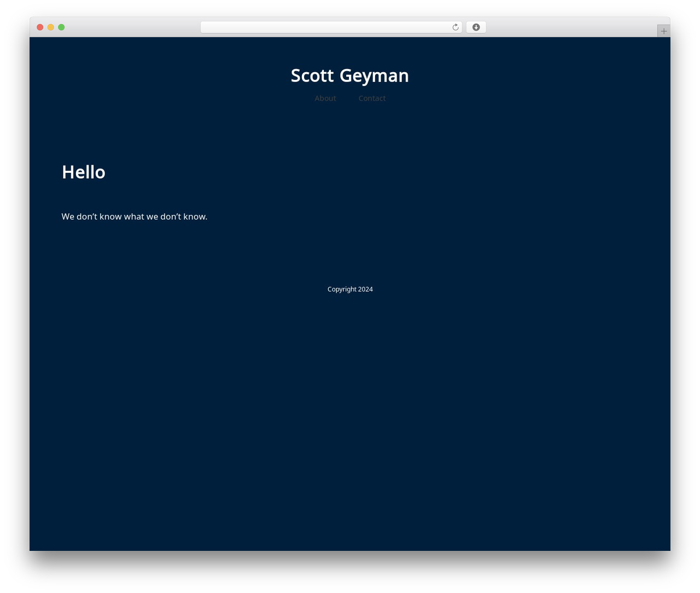Focus the browser address bar
Image resolution: width=700 pixels, height=593 pixels.
[331, 27]
